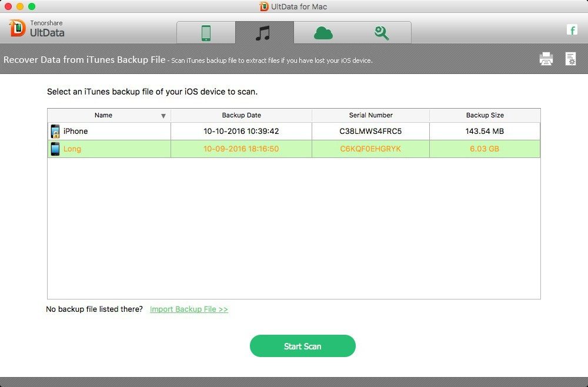Click the 6.03 GB backup size

tap(485, 149)
